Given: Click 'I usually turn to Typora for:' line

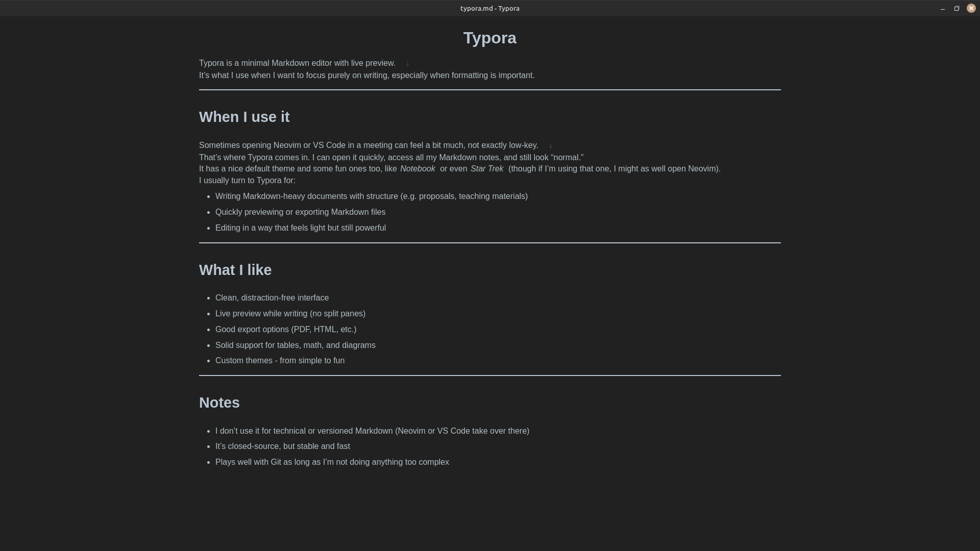Looking at the screenshot, I should click(x=247, y=181).
